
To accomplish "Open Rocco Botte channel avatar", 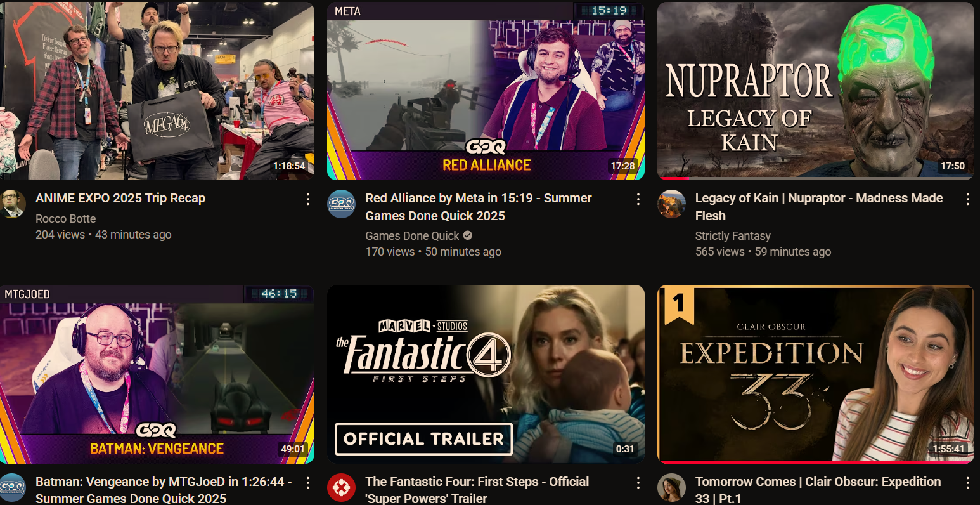I will pos(12,204).
